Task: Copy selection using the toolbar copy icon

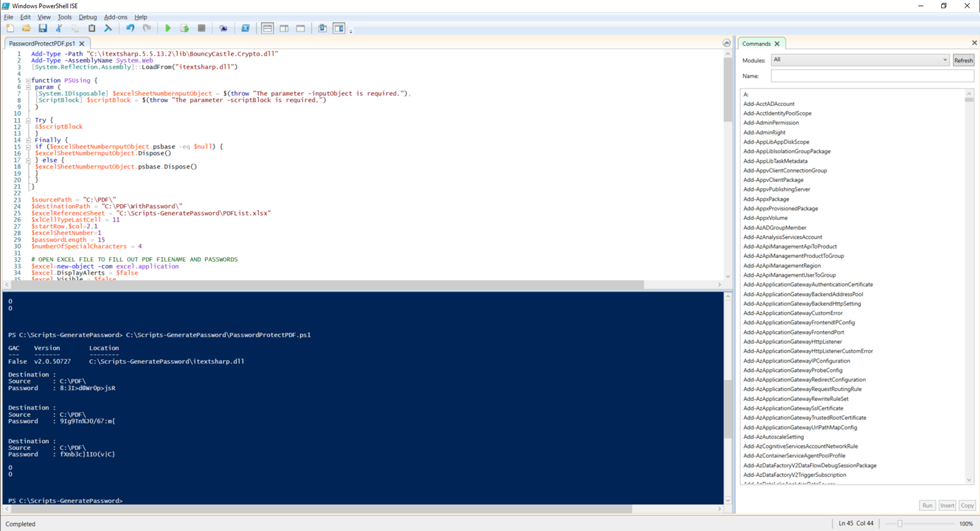Action: coord(75,28)
